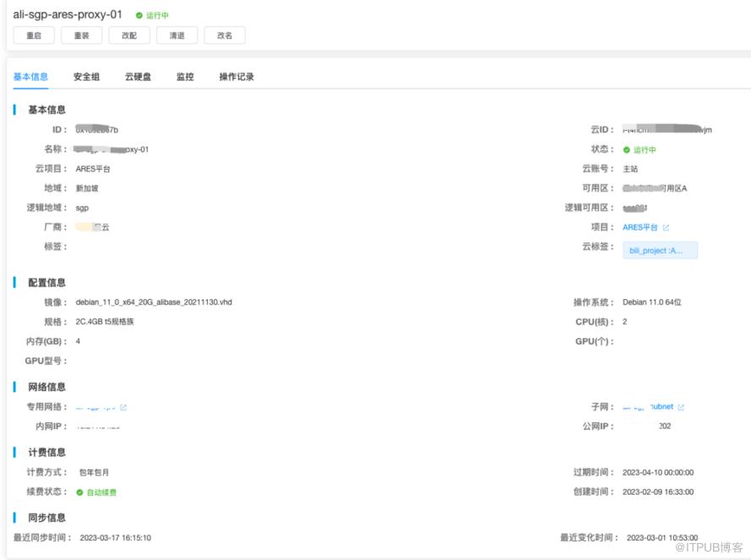751x560 pixels.
Task: Click the 状态 运行中 green status icon
Action: click(627, 150)
